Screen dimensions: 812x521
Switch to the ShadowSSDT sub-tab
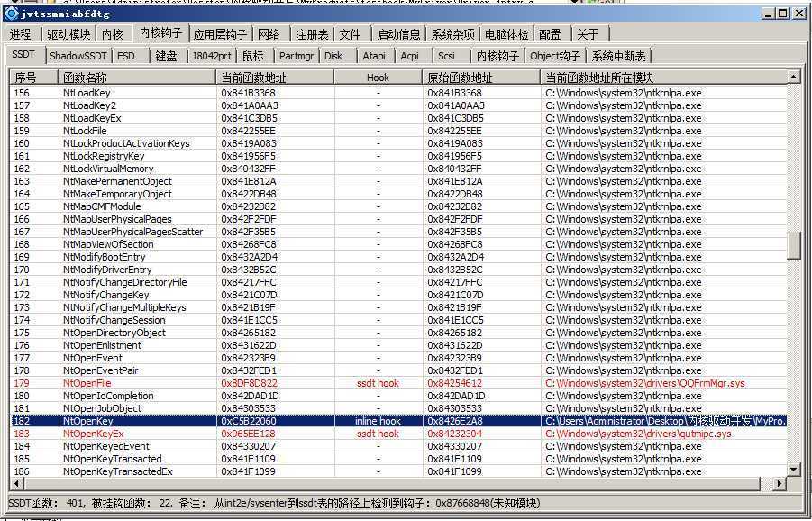78,55
